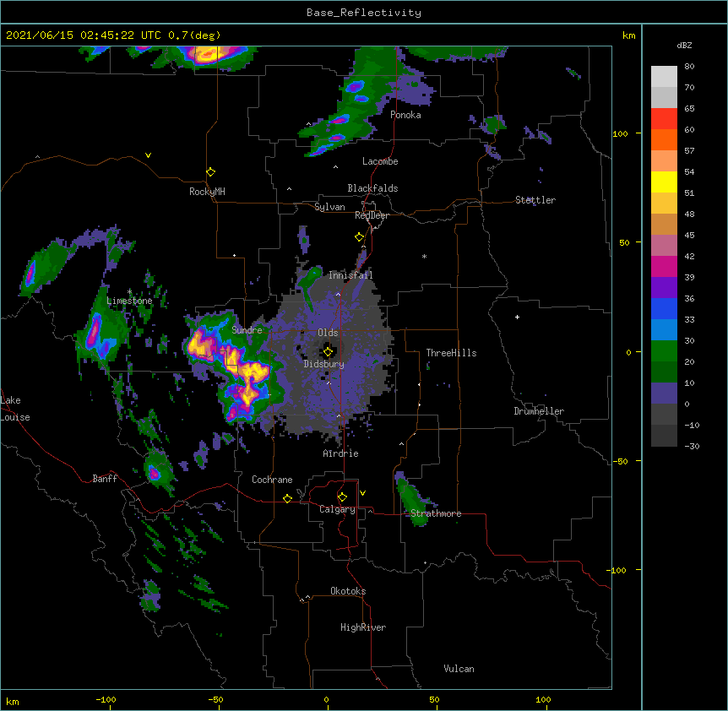The height and width of the screenshot is (711, 728).
Task: Select the green echo cell beside Strathmore
Action: point(411,500)
